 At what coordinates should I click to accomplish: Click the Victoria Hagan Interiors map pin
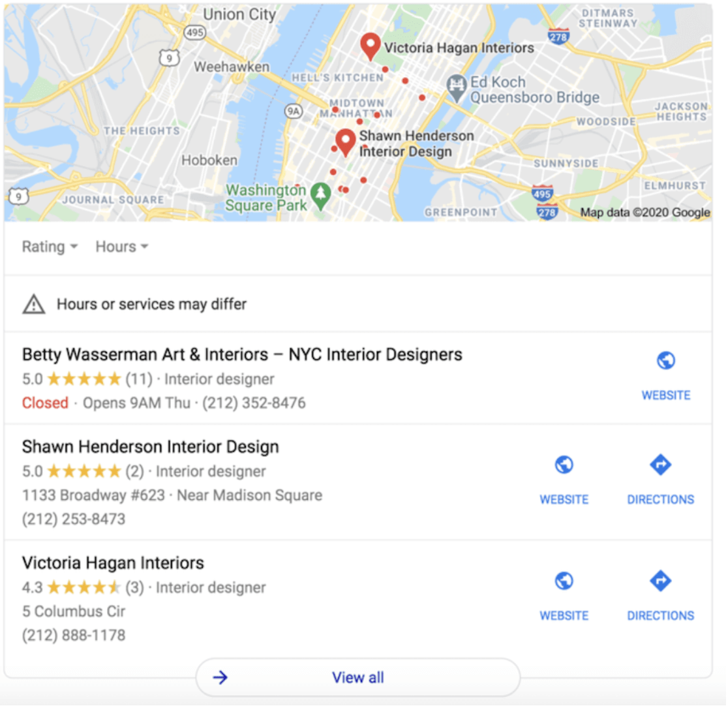370,46
